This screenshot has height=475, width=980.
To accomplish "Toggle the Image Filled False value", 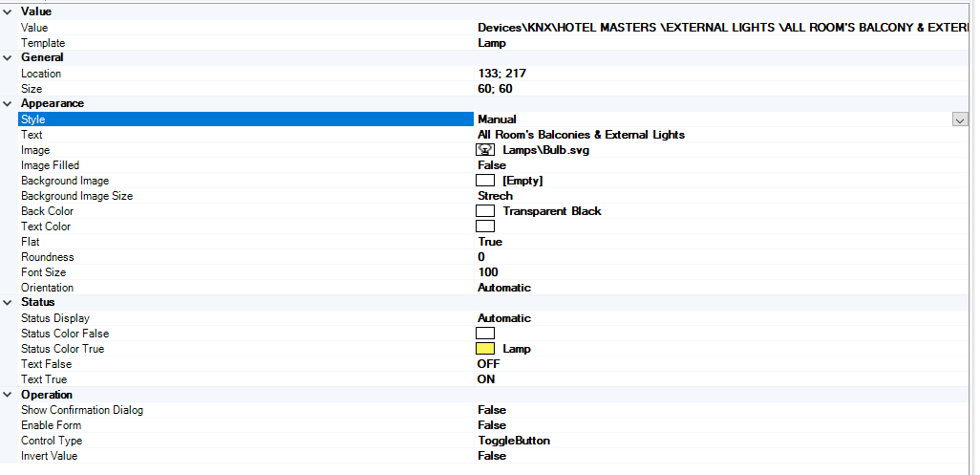I will (492, 165).
